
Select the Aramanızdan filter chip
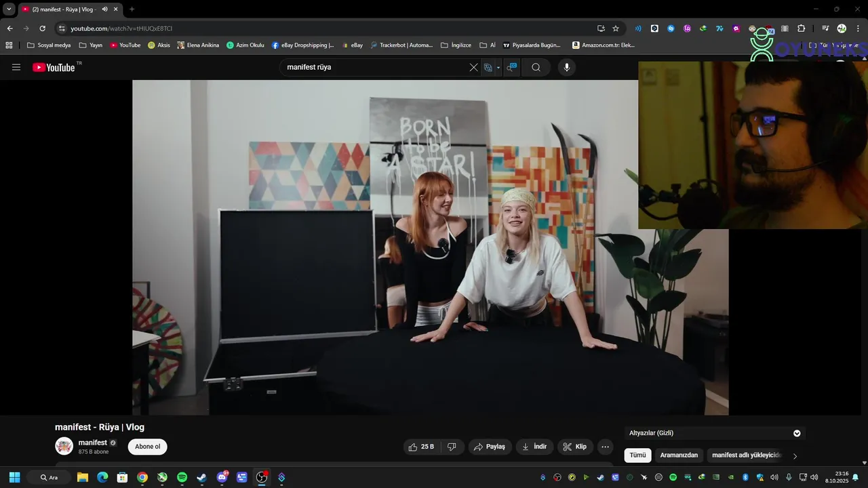[x=679, y=455]
